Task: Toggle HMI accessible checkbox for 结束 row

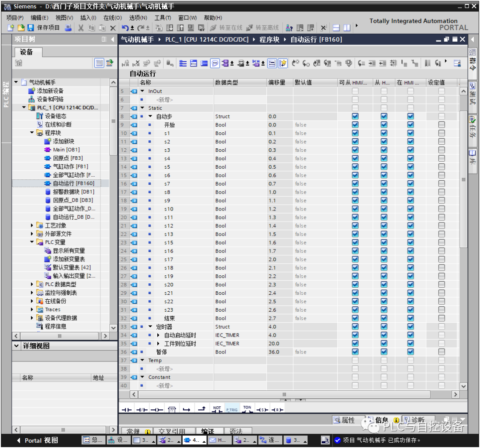Action: tap(355, 318)
